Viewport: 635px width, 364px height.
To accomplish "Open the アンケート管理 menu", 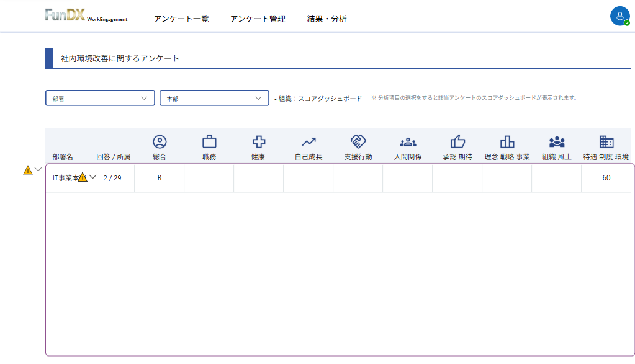I will [258, 19].
